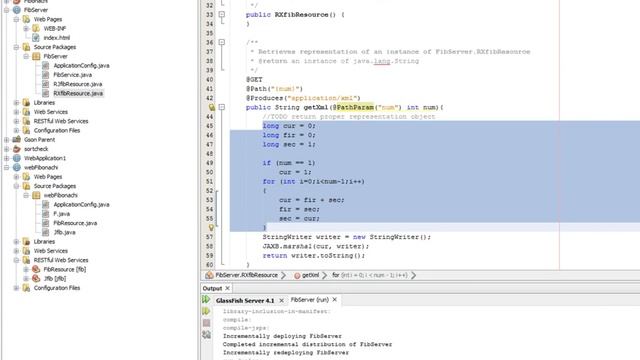Click the return writer.toString() line
The height and width of the screenshot is (360, 640).
point(313,256)
